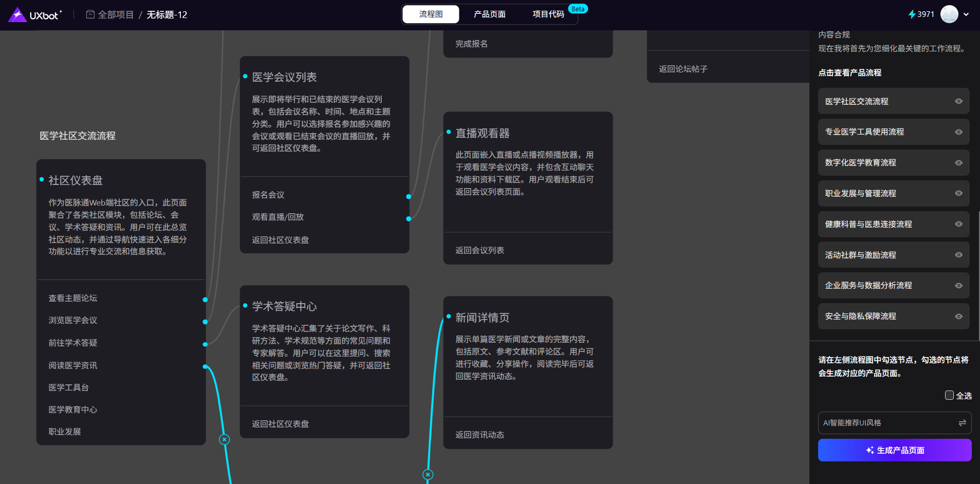Viewport: 980px width, 484px height.
Task: Open the 项目代码 Beta tab
Action: click(x=548, y=14)
